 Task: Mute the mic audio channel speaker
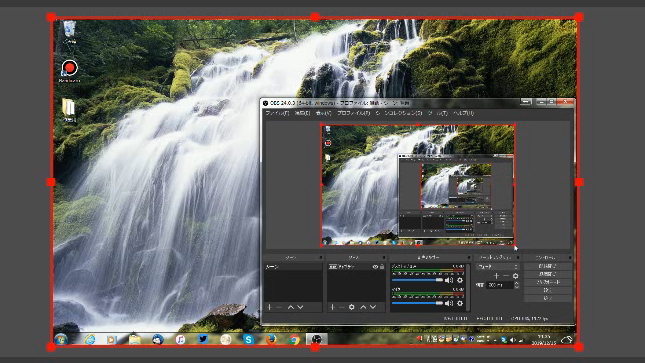pos(449,303)
